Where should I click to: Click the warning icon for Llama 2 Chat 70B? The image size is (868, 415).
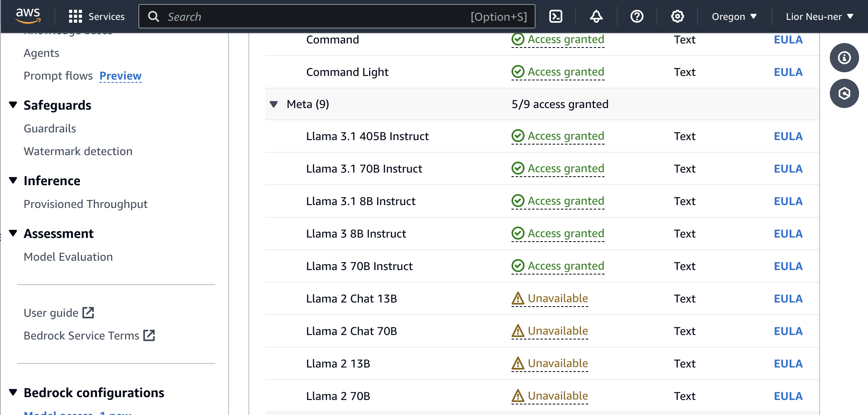pos(518,331)
